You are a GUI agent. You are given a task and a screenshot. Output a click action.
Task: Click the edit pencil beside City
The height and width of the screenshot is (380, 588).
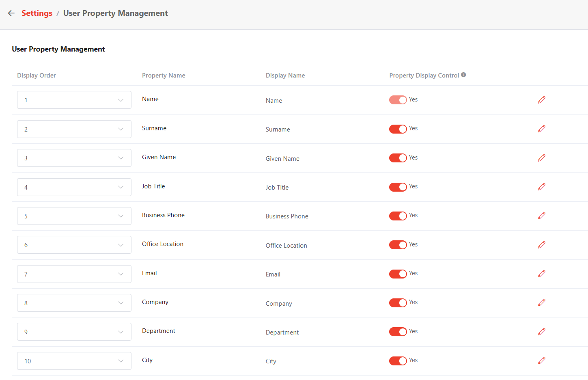pyautogui.click(x=541, y=361)
